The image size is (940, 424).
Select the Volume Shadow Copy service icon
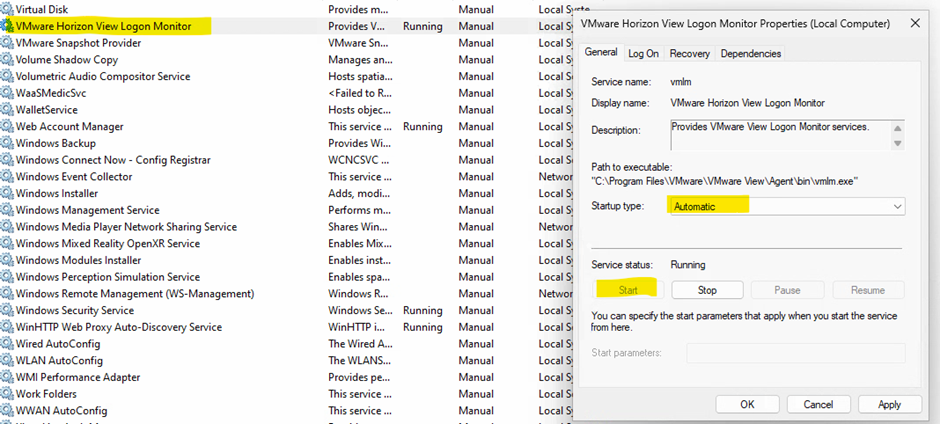click(x=7, y=60)
